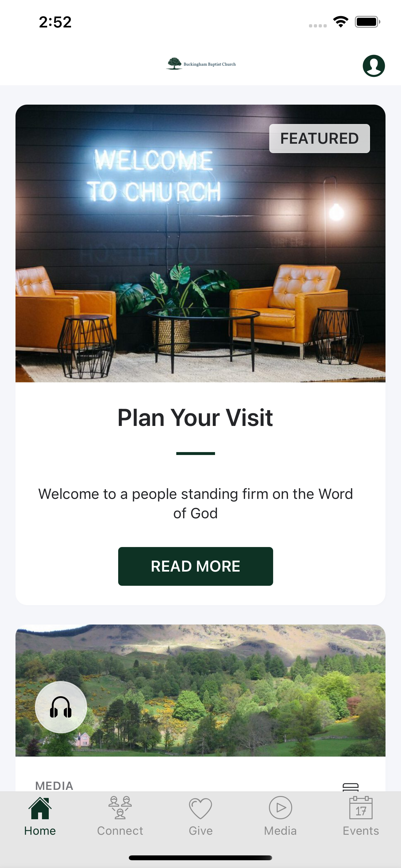Select the Connect tab label
This screenshot has height=868, width=401.
[x=120, y=831]
